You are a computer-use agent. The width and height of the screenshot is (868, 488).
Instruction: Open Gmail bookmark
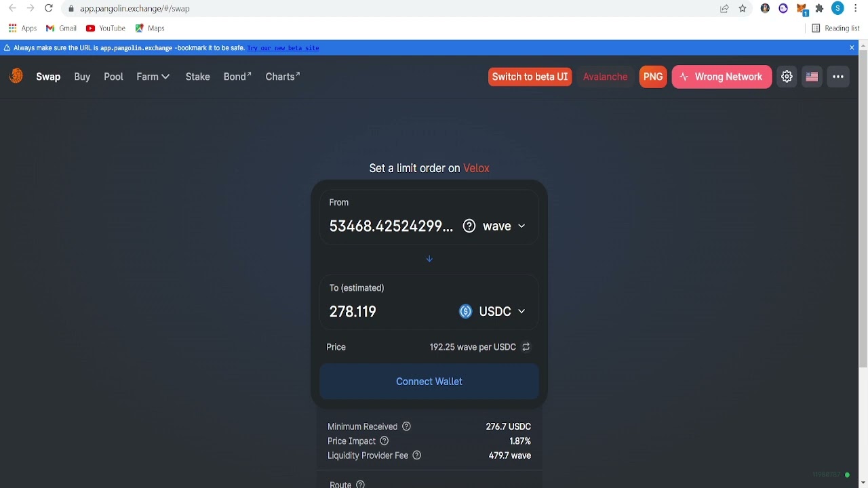[61, 28]
